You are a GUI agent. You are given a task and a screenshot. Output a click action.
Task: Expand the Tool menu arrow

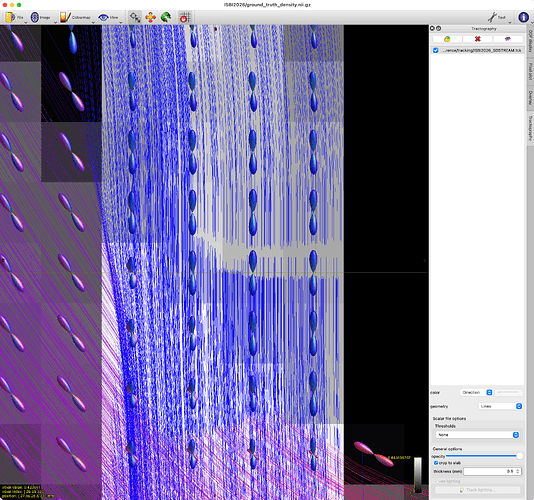509,22
